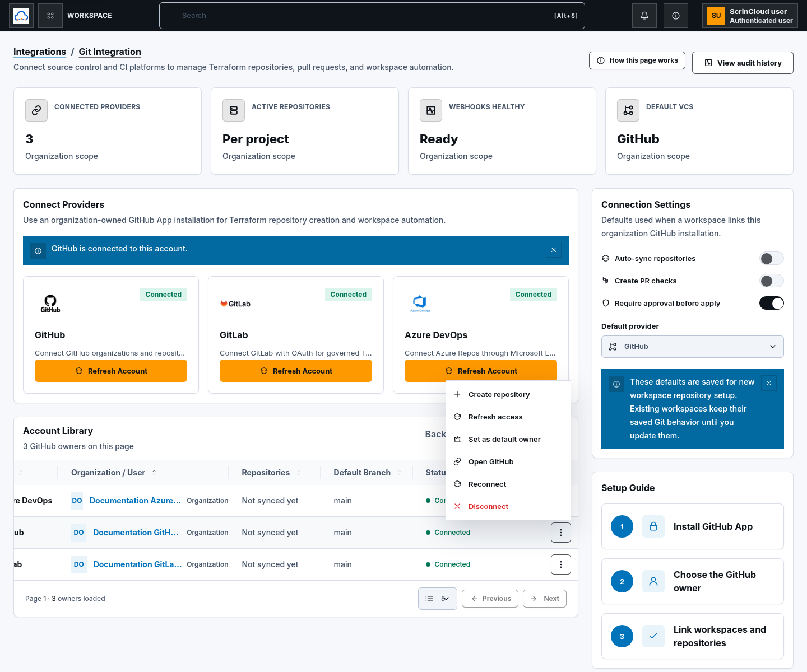Open Documentation GitH… organization link
The width and height of the screenshot is (807, 672).
tap(136, 533)
